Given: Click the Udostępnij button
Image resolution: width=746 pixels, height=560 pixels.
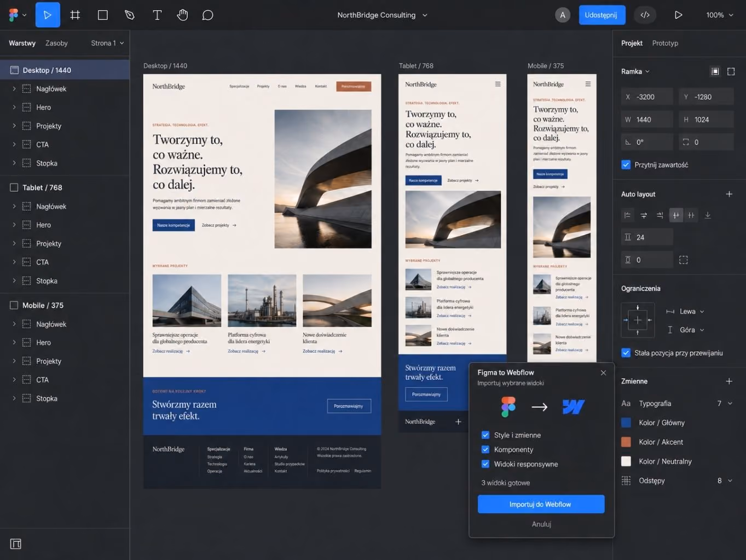Looking at the screenshot, I should [x=601, y=15].
